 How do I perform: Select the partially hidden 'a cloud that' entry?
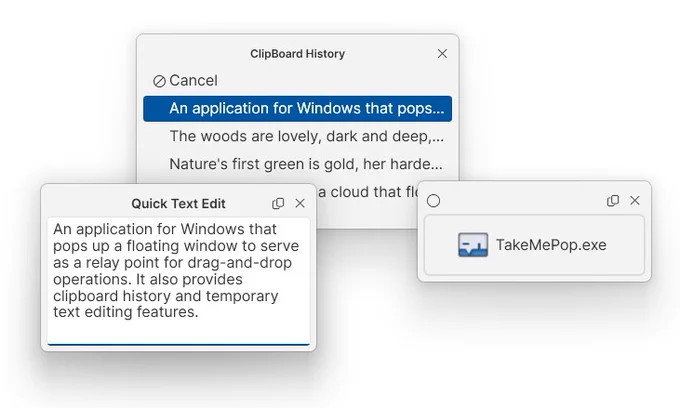pos(367,192)
